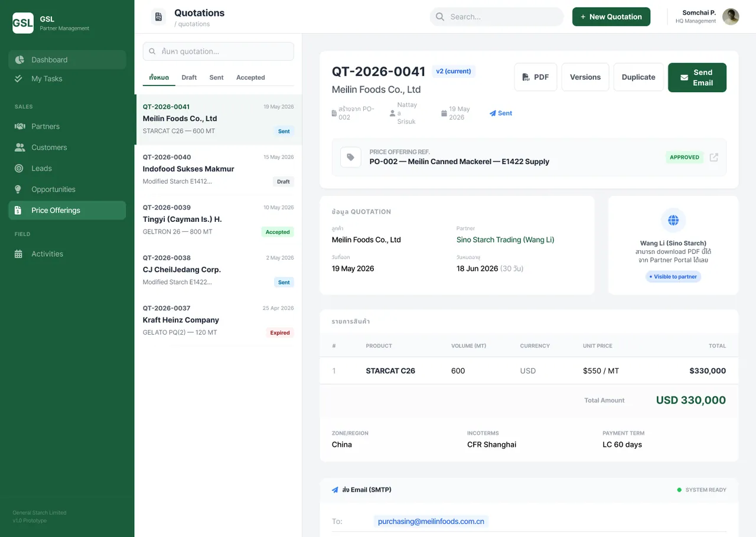This screenshot has height=537, width=756.
Task: Click the 18 Jun 2026 expiry date
Action: [477, 268]
